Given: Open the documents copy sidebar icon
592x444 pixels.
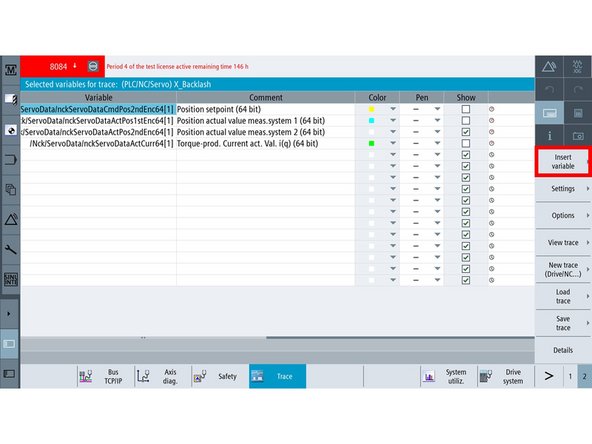Looking at the screenshot, I should pos(10,189).
